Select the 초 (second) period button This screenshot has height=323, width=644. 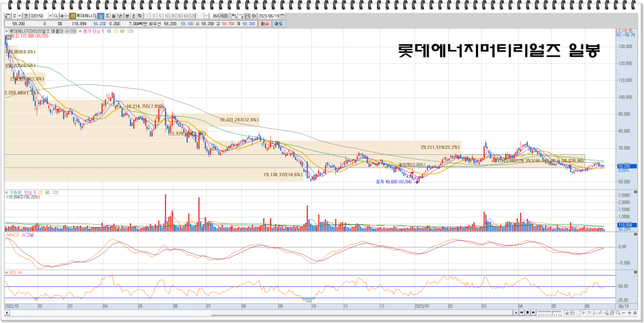pyautogui.click(x=133, y=15)
